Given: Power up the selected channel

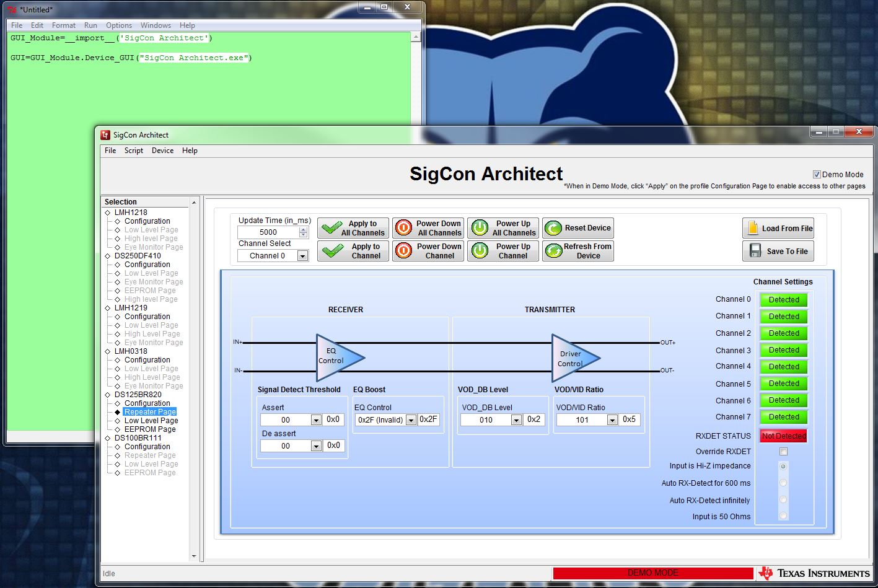Looking at the screenshot, I should tap(503, 251).
